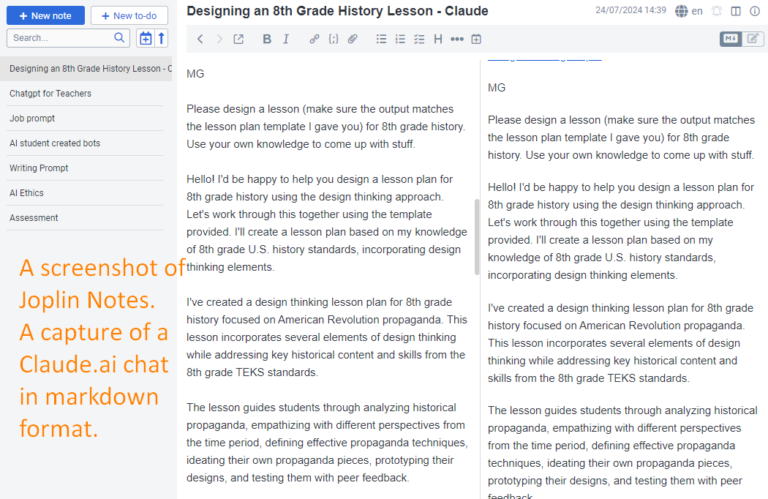This screenshot has height=499, width=768.
Task: Click the editor pane vertical scrollbar
Action: click(477, 237)
